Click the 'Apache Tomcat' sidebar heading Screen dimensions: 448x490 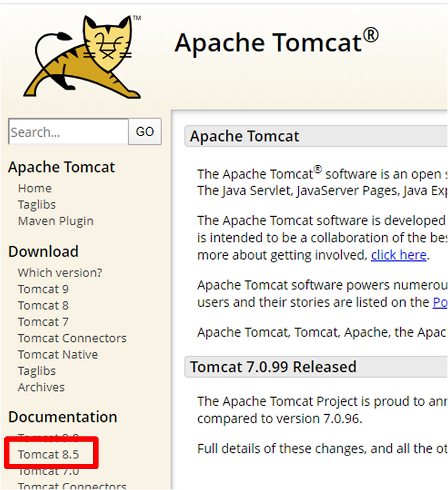pos(62,167)
